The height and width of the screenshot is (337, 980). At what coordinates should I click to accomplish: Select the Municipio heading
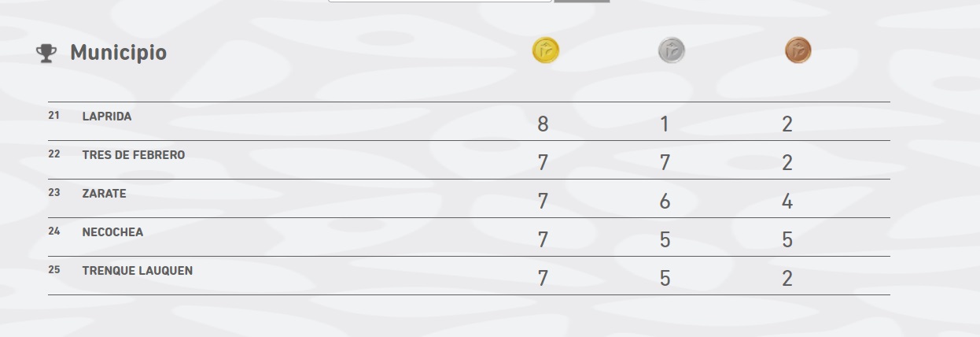tap(118, 53)
